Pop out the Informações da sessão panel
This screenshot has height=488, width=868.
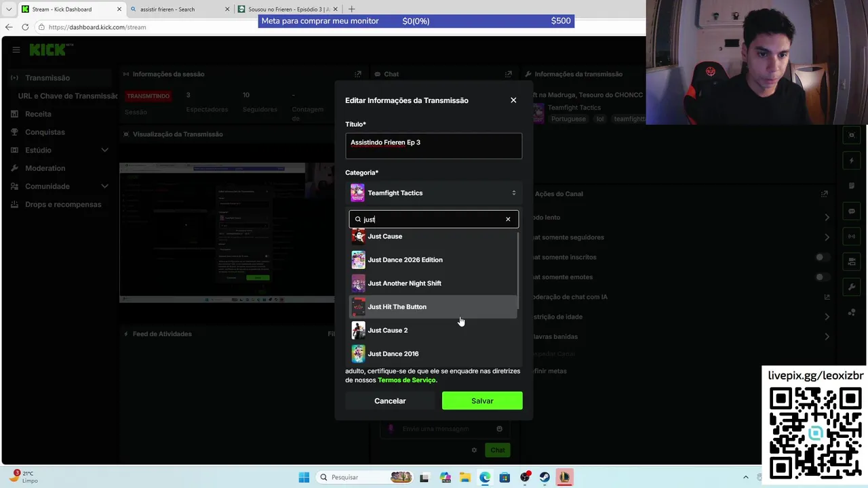point(358,74)
